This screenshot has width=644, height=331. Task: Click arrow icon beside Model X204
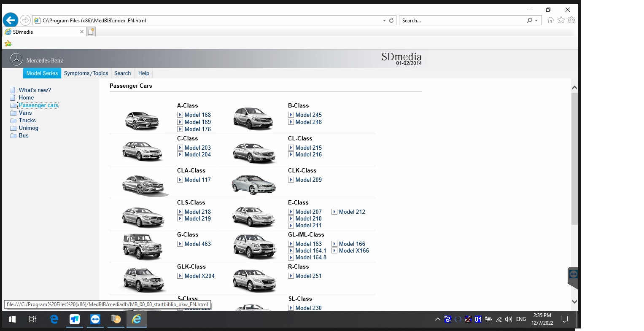pyautogui.click(x=180, y=276)
